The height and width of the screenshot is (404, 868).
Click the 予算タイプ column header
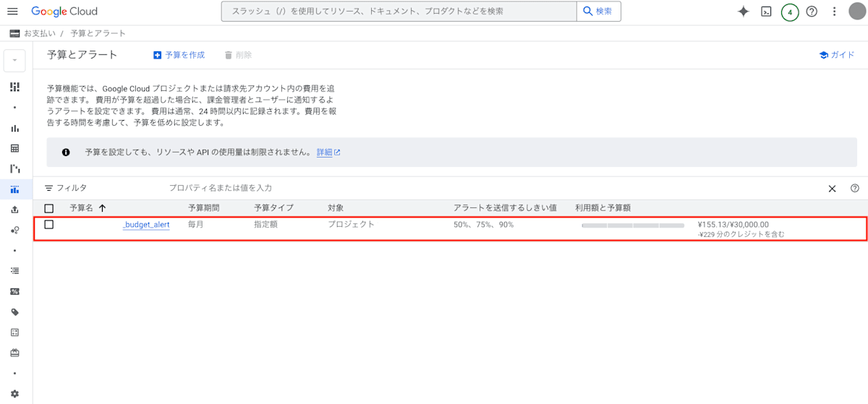click(274, 208)
